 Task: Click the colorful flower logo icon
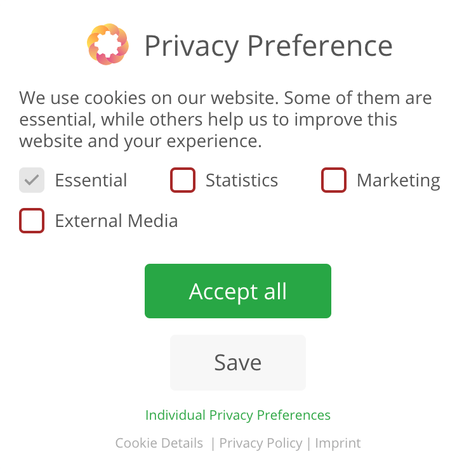point(108,44)
